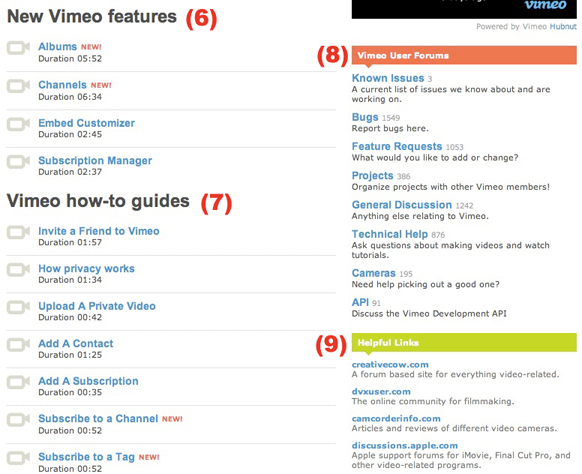Open the Bugs forum
The image size is (582, 474).
coord(365,117)
